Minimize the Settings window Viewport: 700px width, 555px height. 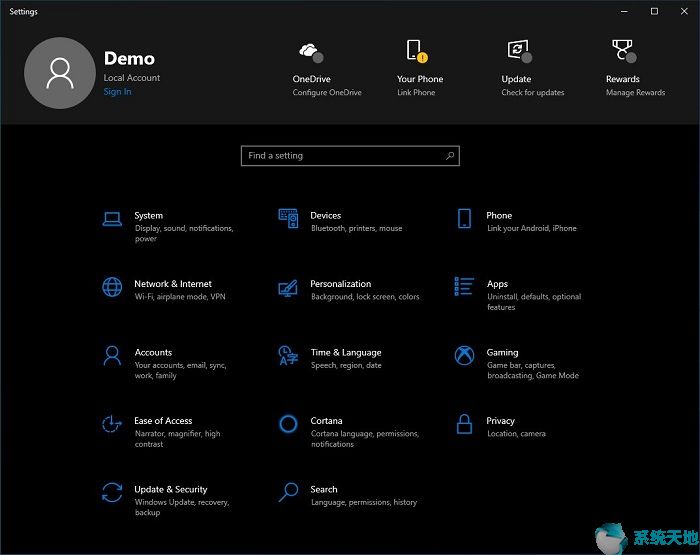coord(624,11)
